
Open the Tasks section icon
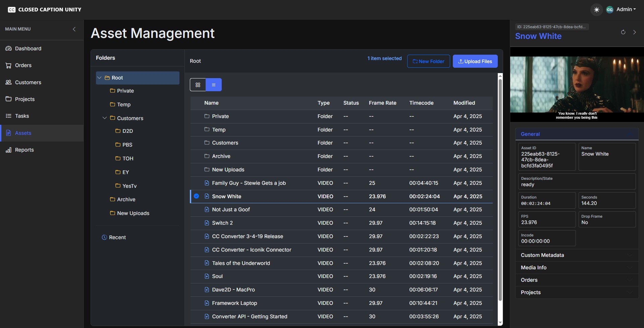click(8, 116)
